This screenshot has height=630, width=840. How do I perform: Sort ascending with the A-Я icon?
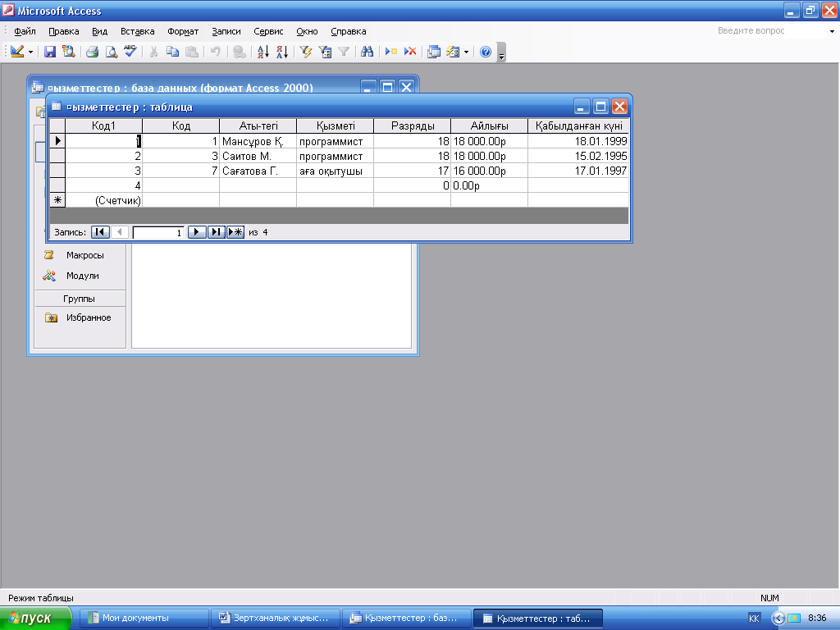tap(263, 52)
